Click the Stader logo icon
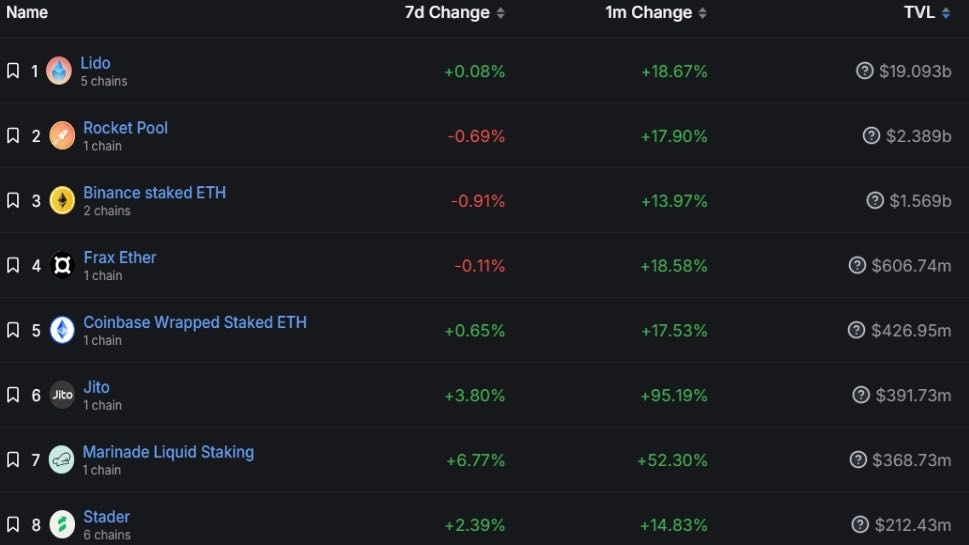Image resolution: width=969 pixels, height=545 pixels. click(62, 525)
